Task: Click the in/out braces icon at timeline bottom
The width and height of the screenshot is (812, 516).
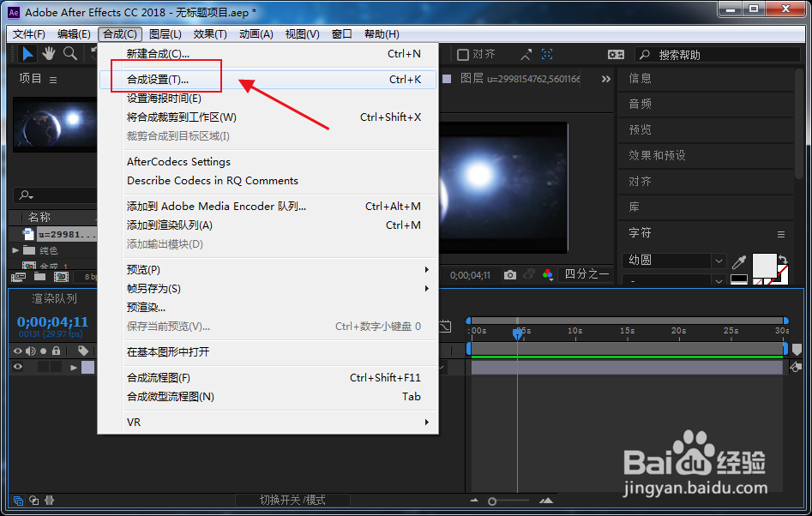Action: [x=50, y=501]
